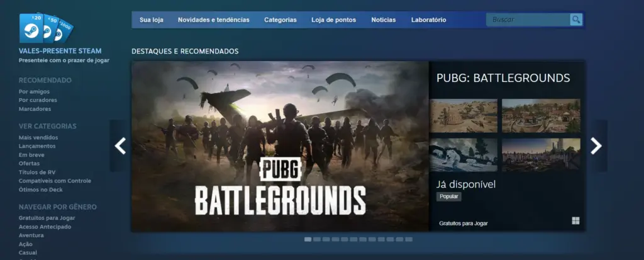Open the Loja de pontos tab

(x=333, y=20)
